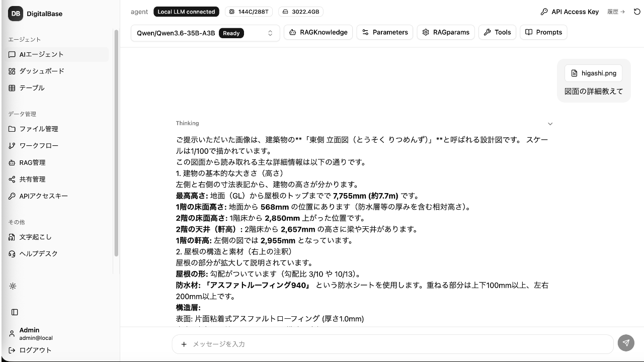
Task: Open Prompts menu
Action: pyautogui.click(x=543, y=32)
